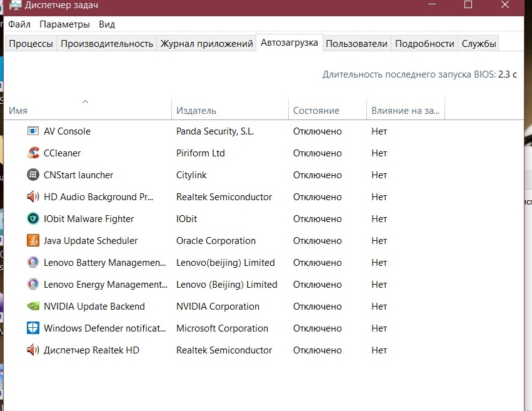
Task: Select the Автозагрузка tab
Action: click(x=289, y=43)
